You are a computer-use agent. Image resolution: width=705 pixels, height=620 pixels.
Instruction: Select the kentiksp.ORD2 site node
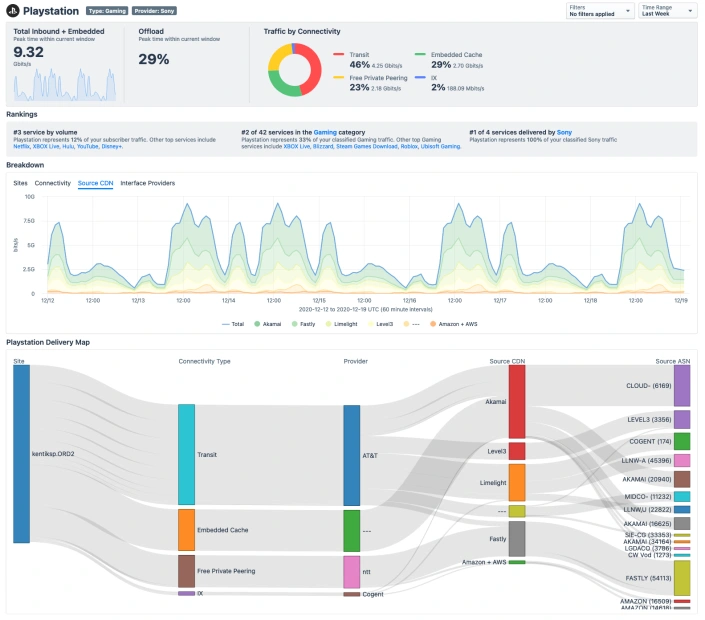(x=21, y=454)
